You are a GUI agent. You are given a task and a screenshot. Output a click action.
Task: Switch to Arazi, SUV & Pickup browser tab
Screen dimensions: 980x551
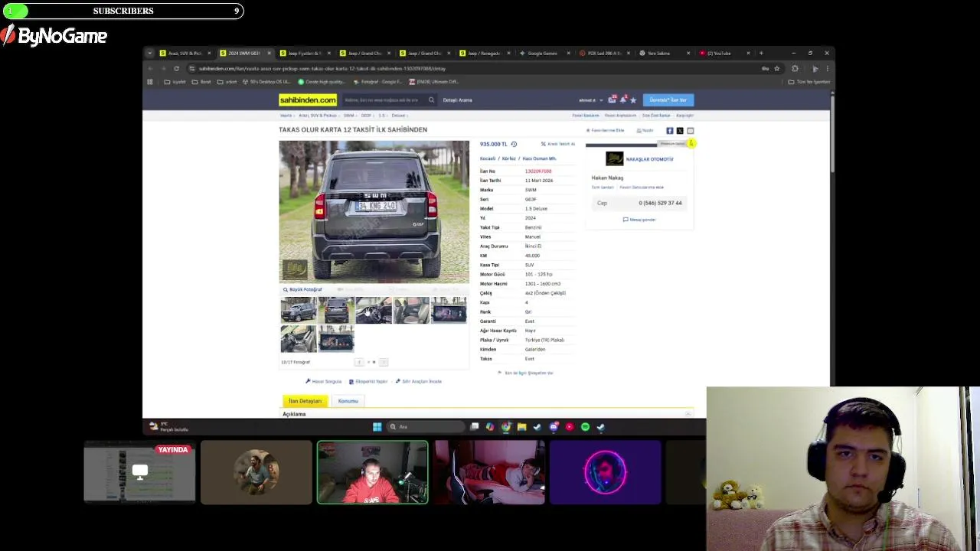point(185,53)
